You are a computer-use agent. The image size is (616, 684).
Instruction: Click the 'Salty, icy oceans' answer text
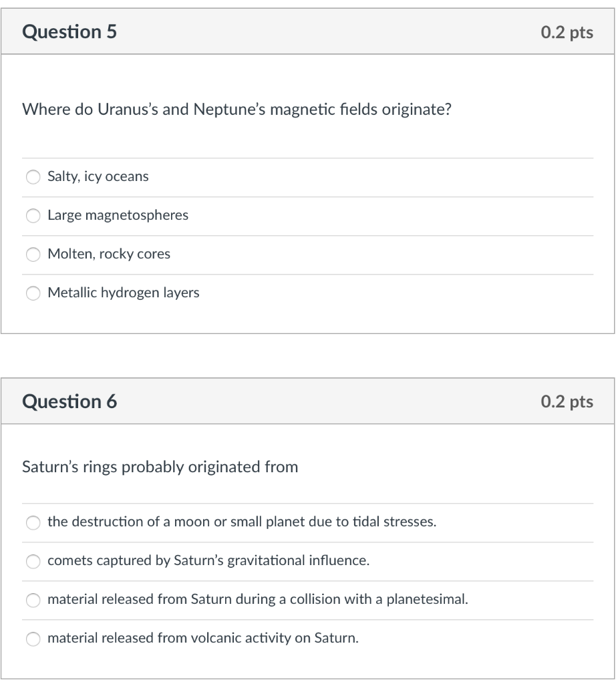[x=98, y=176]
